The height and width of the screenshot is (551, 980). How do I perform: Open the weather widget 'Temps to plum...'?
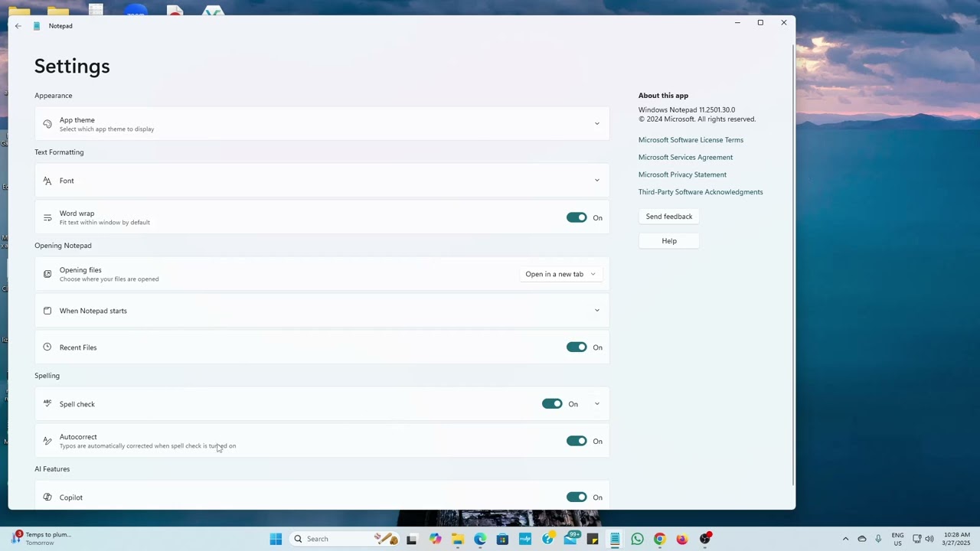[x=41, y=539]
